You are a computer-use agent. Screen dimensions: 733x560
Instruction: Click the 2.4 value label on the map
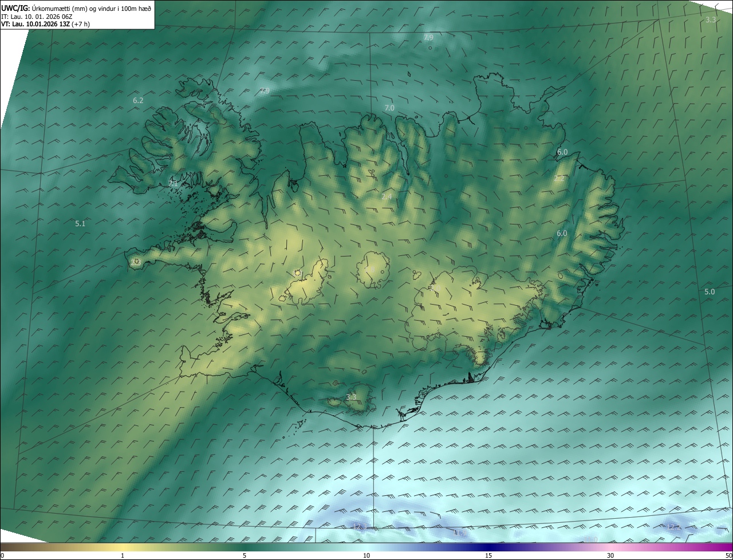coord(387,197)
